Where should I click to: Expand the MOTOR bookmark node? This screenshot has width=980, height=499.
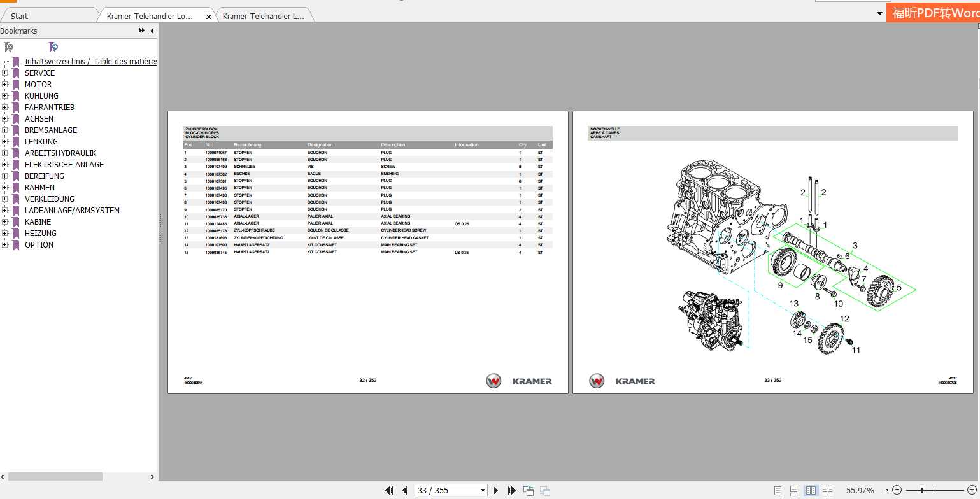pos(5,85)
